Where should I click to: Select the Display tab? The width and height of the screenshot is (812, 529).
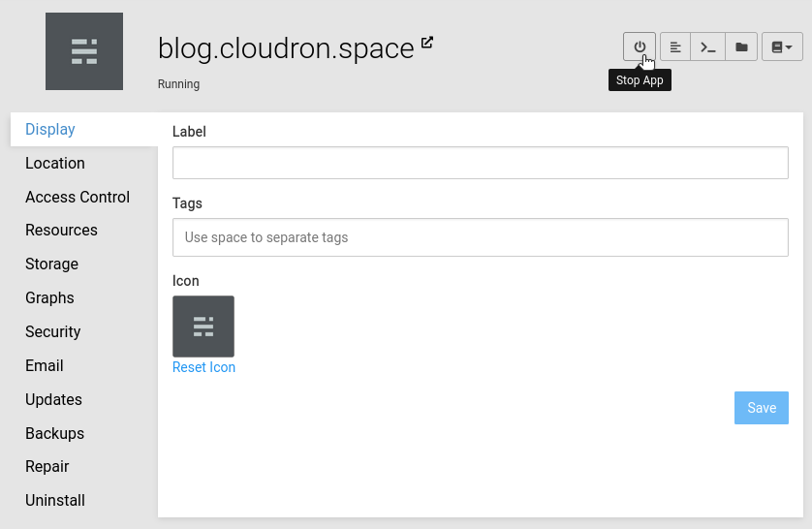coord(50,129)
